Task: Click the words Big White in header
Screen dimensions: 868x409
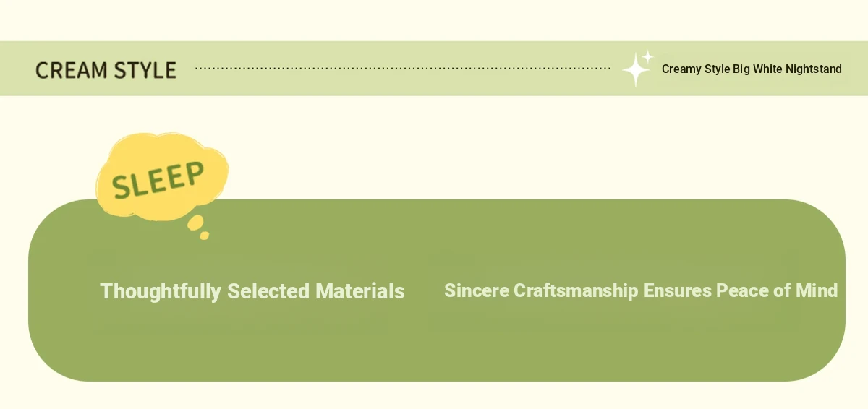Action: pos(757,69)
